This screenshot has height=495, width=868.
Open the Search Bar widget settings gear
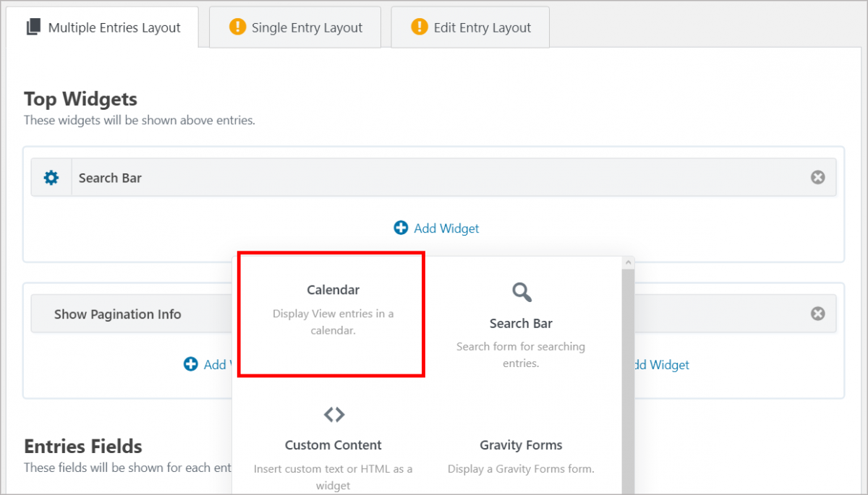(51, 176)
